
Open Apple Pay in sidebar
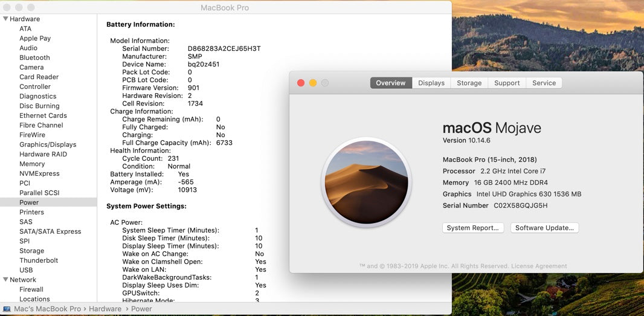[35, 38]
